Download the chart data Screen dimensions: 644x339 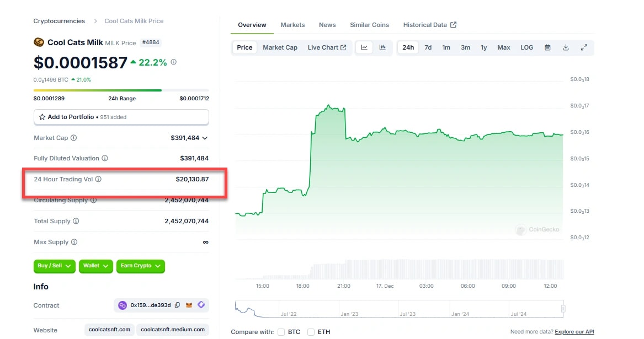pyautogui.click(x=566, y=47)
